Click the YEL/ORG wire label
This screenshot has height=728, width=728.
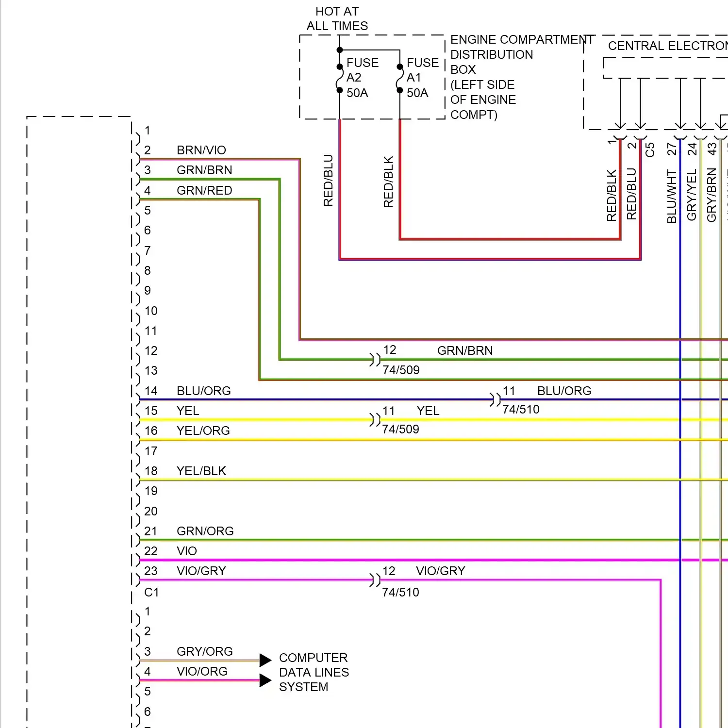203,430
